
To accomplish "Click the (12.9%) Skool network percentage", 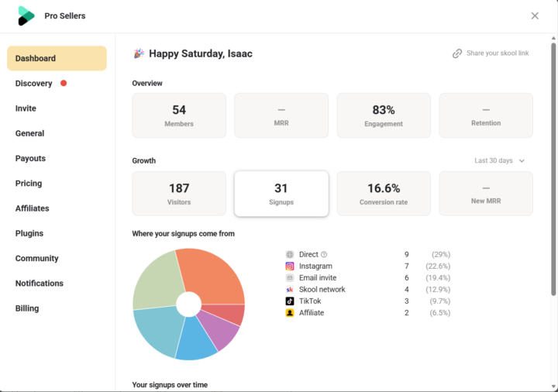I will pyautogui.click(x=438, y=290).
